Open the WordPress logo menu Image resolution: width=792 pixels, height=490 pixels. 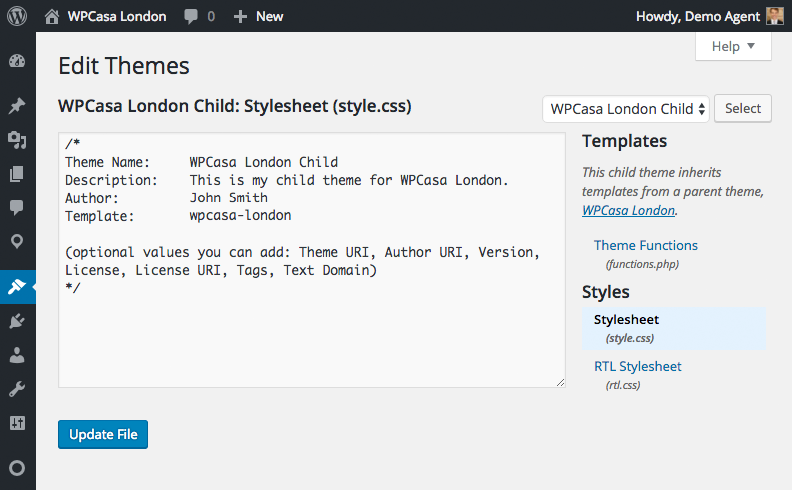(17, 16)
